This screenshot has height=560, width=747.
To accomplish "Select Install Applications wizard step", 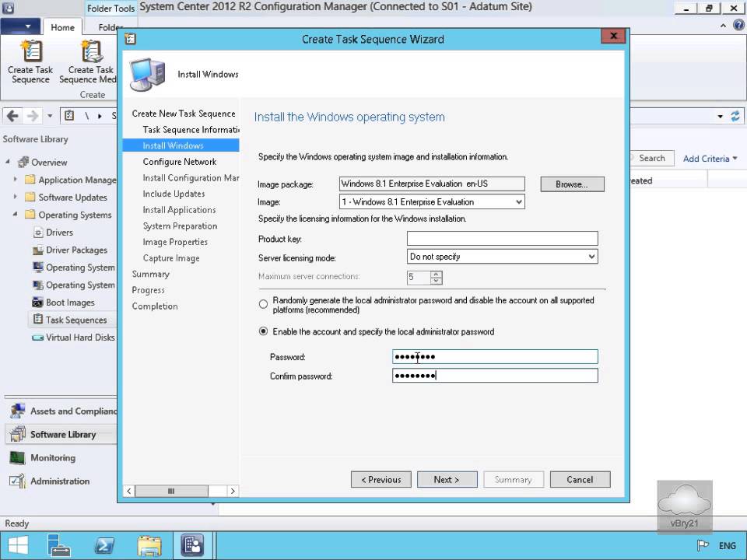I will point(179,210).
